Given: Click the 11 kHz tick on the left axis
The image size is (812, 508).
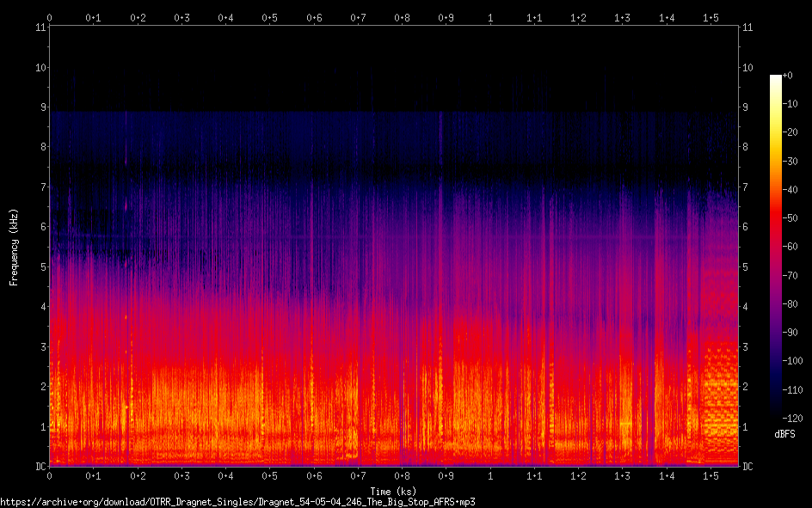Looking at the screenshot, I should (x=40, y=28).
